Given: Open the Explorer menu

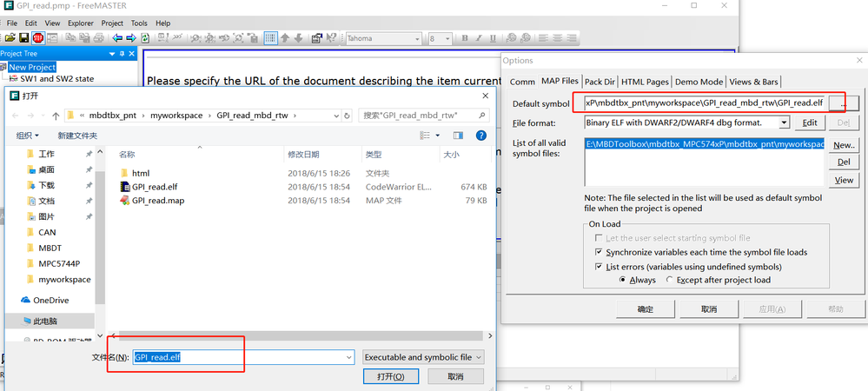Looking at the screenshot, I should 81,23.
